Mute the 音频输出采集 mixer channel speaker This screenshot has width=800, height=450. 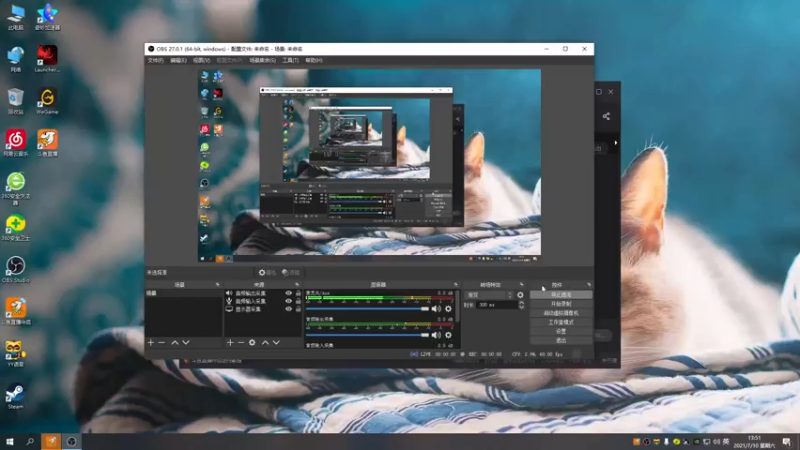click(x=436, y=335)
